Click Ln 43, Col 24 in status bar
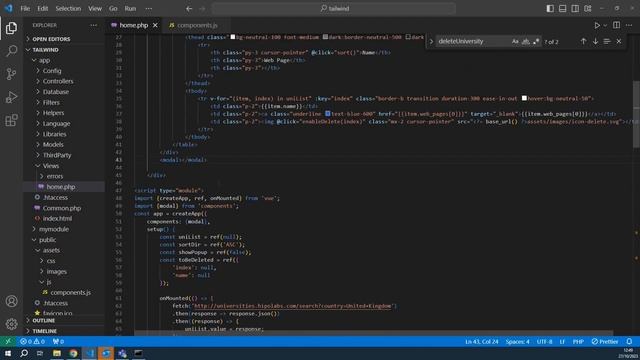 pos(482,341)
